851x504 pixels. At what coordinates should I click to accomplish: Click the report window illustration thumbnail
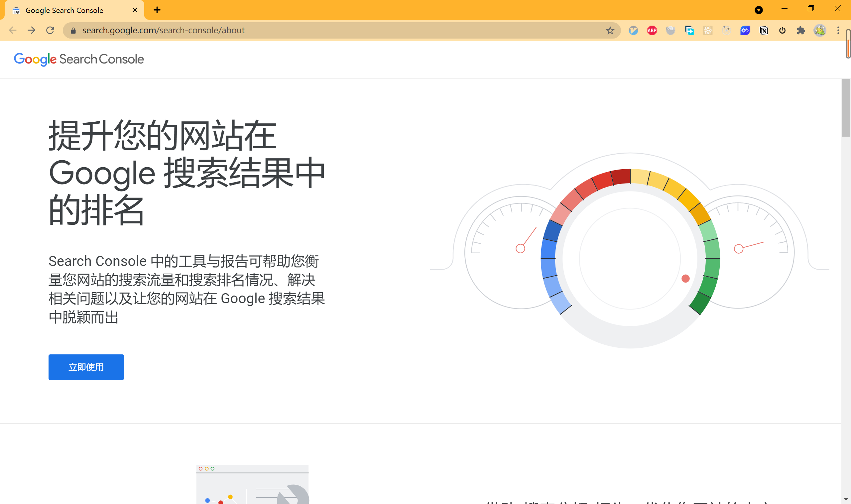point(252,484)
